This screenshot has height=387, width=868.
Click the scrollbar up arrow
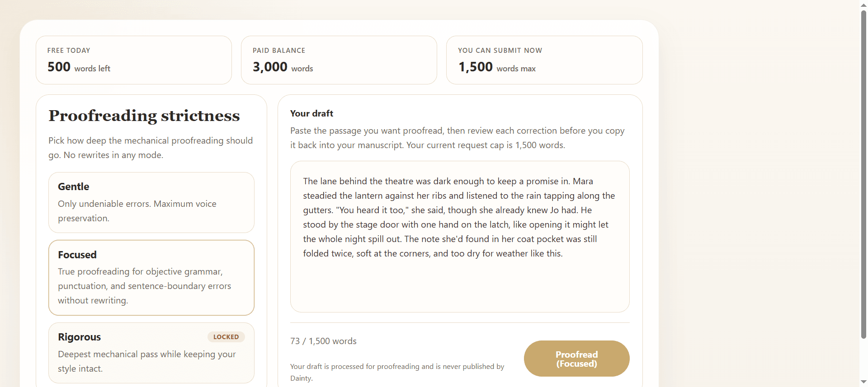(863, 4)
